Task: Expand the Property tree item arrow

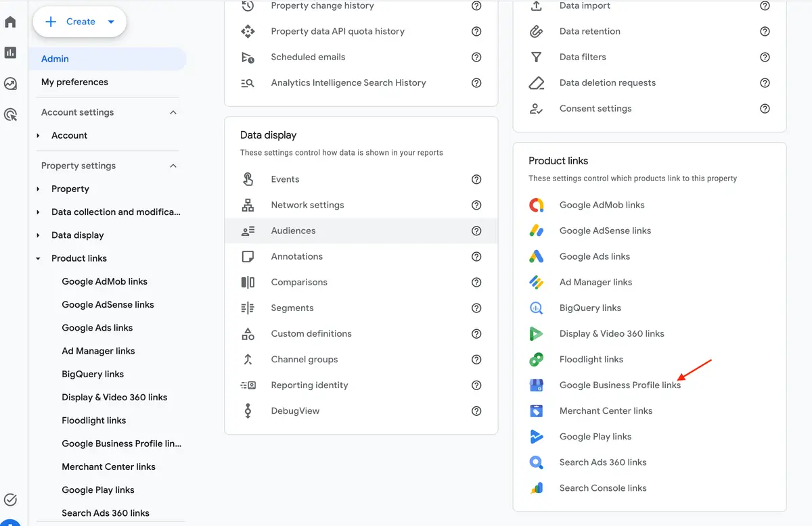Action: pos(39,189)
